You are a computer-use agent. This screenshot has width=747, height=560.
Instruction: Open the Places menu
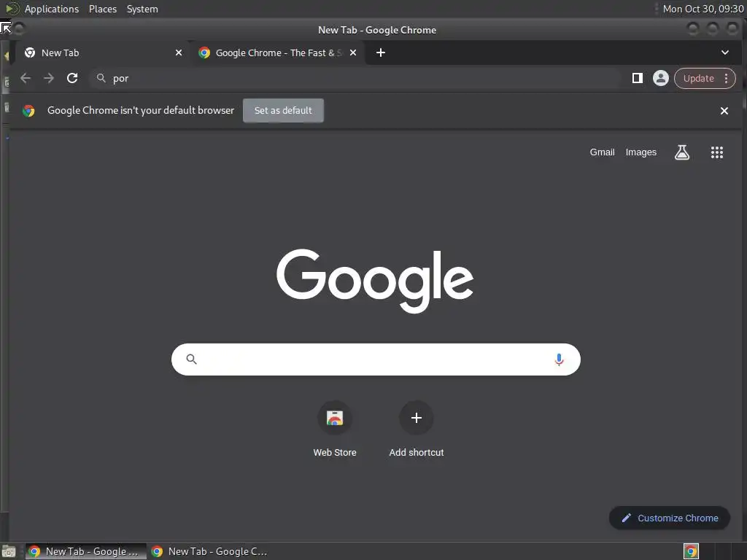point(103,9)
